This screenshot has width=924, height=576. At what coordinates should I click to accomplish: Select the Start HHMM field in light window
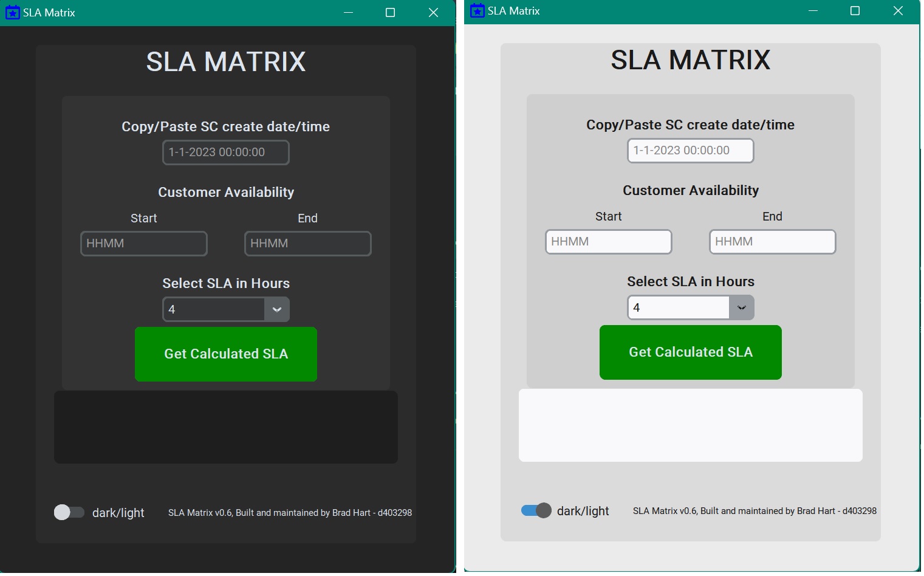click(x=608, y=242)
